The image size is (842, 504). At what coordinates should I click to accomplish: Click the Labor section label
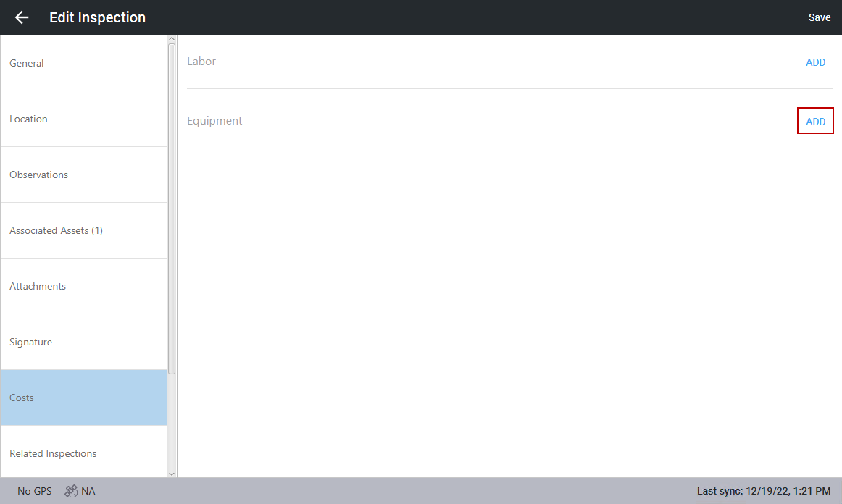pos(201,62)
